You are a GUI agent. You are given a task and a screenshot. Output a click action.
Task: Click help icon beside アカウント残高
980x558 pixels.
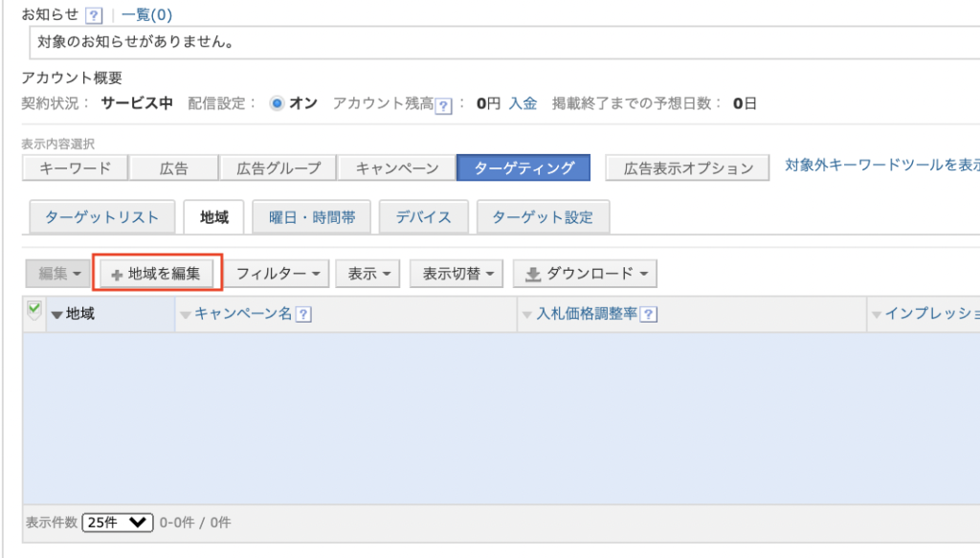tap(443, 105)
